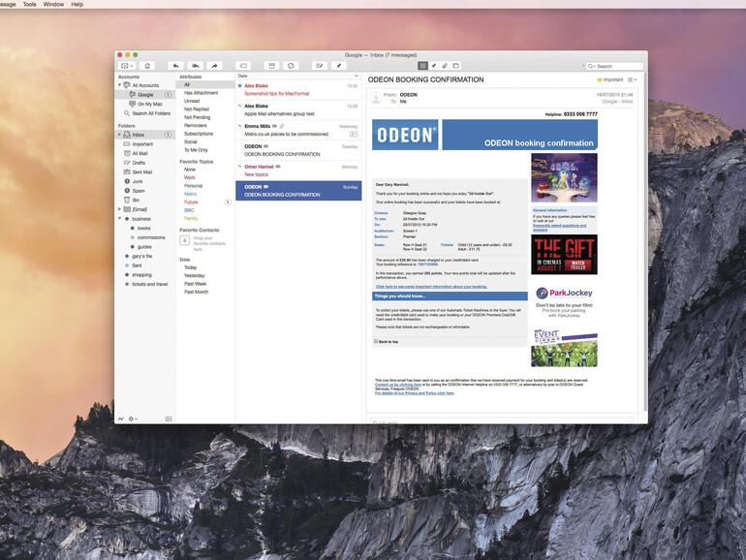Image resolution: width=746 pixels, height=560 pixels.
Task: Click the Junk folder icon
Action: pos(127,181)
